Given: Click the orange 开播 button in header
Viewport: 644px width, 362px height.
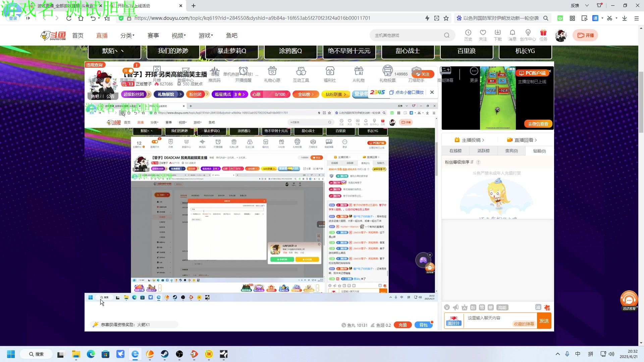Looking at the screenshot, I should (x=585, y=35).
